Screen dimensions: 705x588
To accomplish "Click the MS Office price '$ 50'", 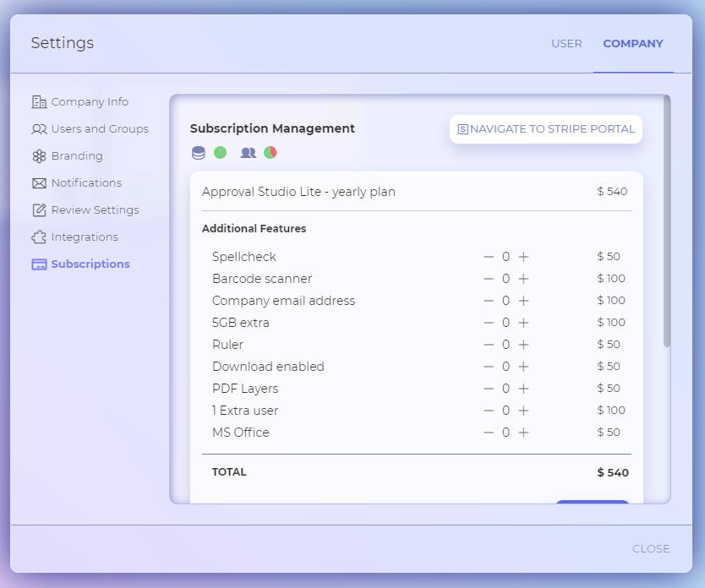I will pos(609,432).
